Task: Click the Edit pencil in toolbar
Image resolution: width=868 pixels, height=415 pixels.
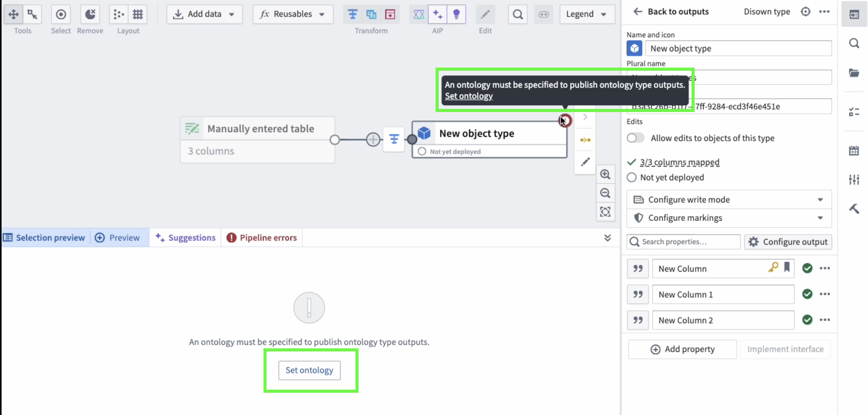Action: 485,14
